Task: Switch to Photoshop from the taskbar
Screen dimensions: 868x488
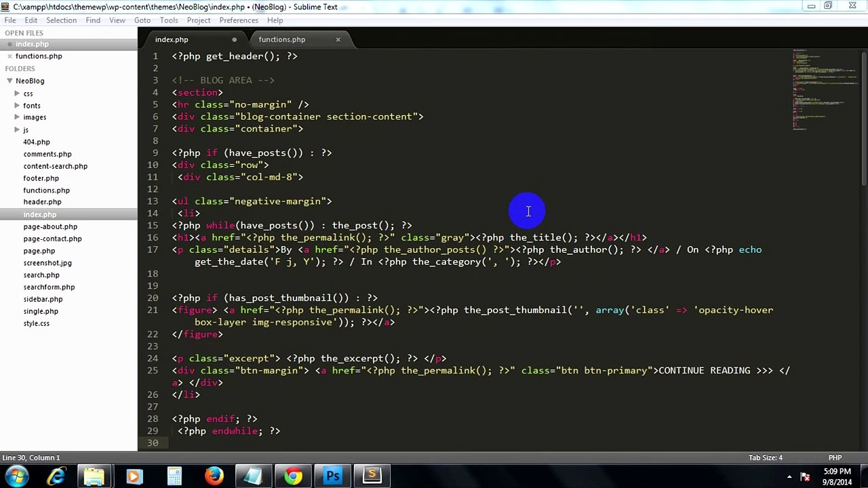Action: pyautogui.click(x=332, y=476)
